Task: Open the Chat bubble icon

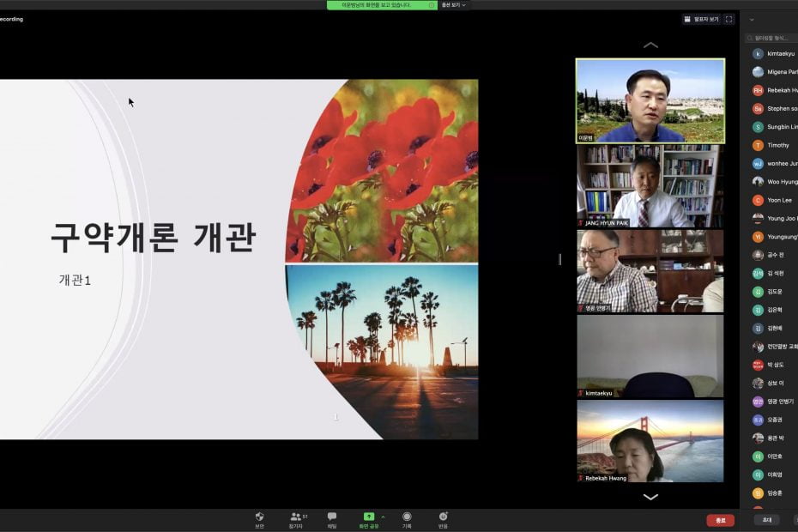Action: 332,517
